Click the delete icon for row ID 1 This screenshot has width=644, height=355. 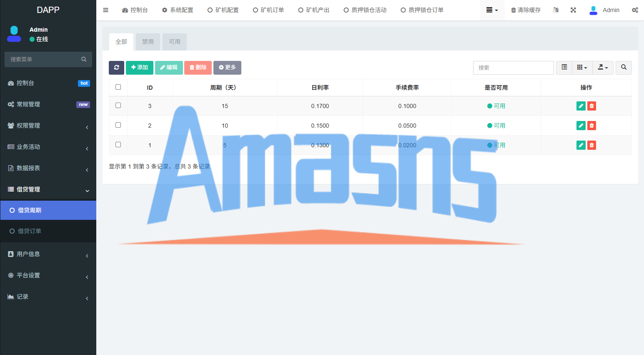[591, 145]
